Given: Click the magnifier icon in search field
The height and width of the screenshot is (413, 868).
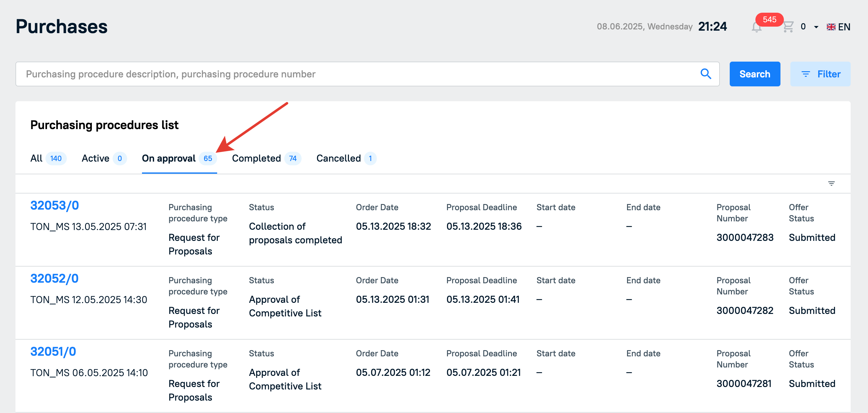Looking at the screenshot, I should [706, 74].
